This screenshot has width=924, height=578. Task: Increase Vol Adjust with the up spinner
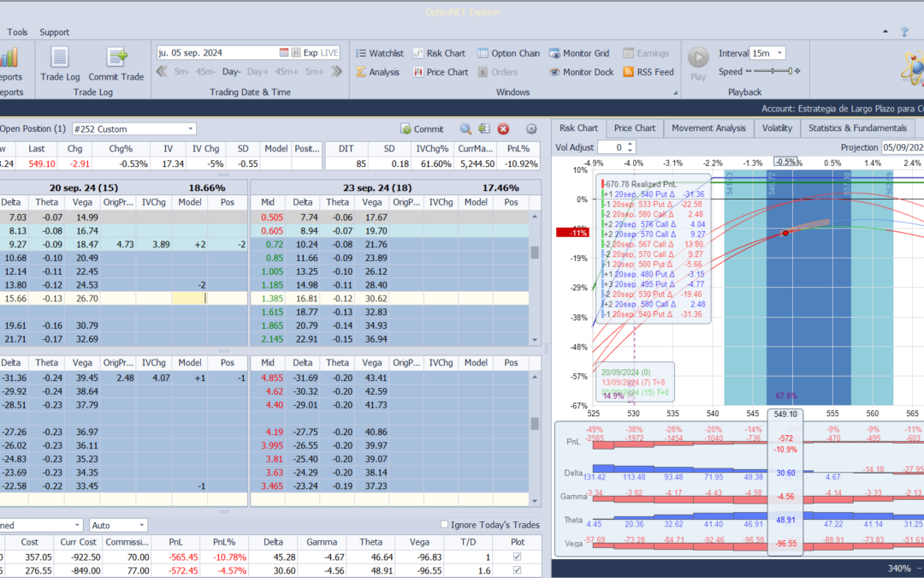point(630,144)
